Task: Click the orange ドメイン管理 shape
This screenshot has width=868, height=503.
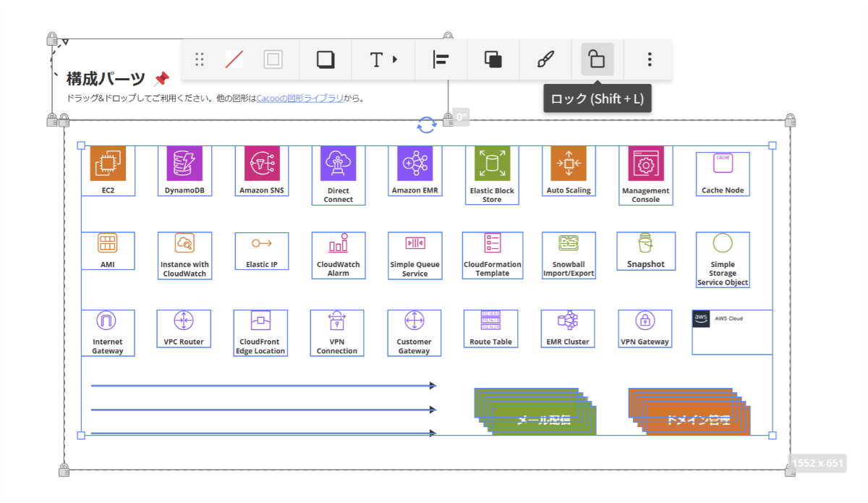Action: click(697, 419)
